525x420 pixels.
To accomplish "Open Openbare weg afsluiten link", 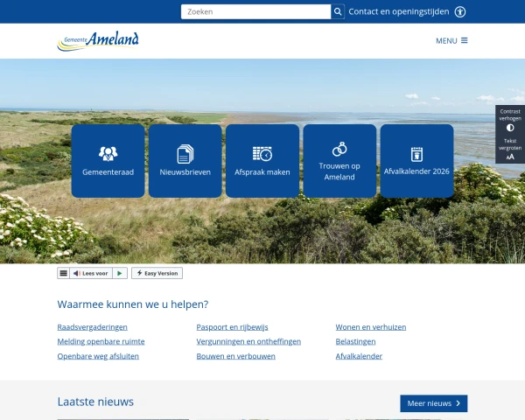I will click(x=98, y=356).
